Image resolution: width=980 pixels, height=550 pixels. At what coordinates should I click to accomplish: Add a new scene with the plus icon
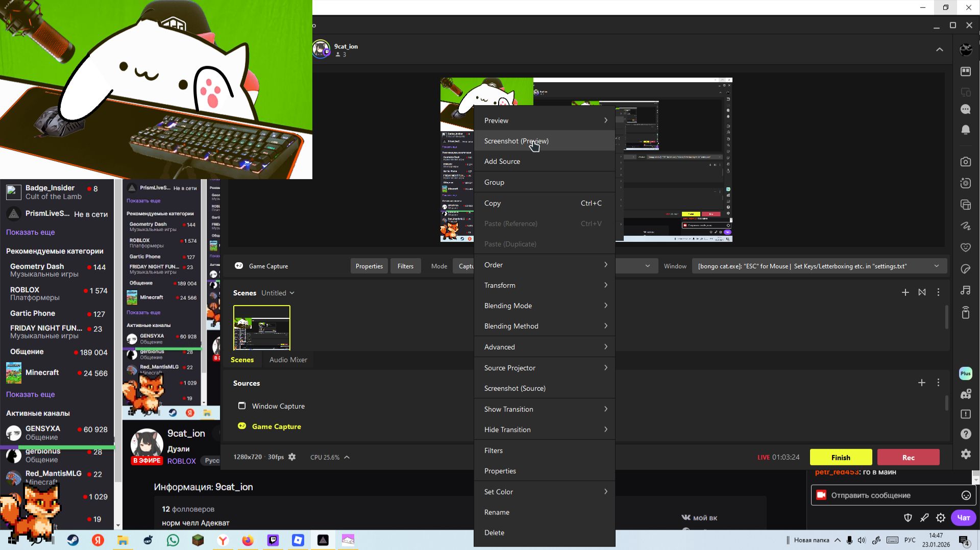(905, 292)
